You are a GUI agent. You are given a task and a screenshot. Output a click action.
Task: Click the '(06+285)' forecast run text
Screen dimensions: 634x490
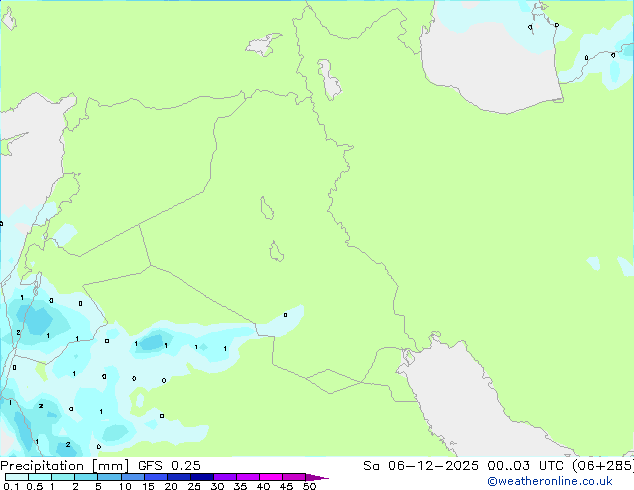tap(603, 466)
